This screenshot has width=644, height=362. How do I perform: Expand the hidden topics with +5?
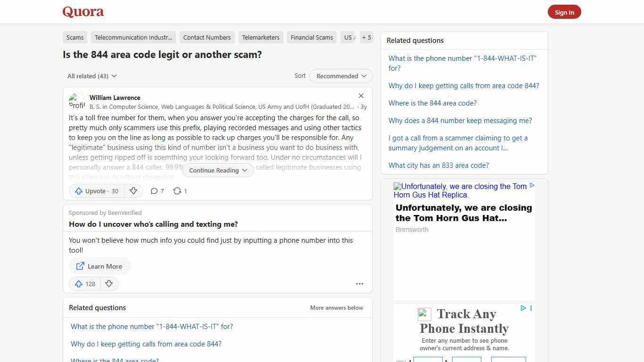pyautogui.click(x=366, y=37)
